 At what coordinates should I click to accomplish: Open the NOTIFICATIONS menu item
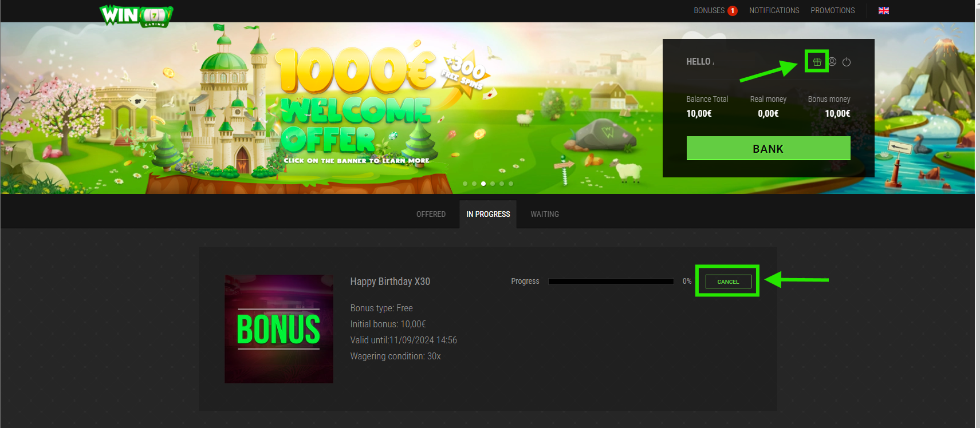(774, 11)
